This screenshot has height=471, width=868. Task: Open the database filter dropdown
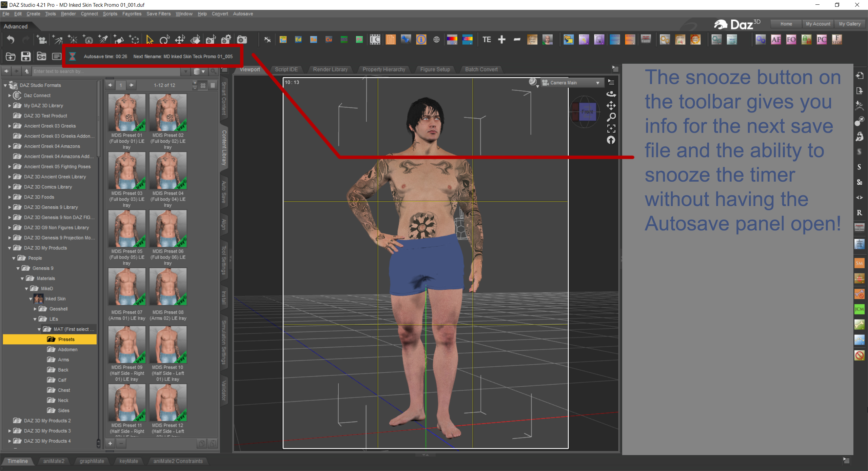[199, 71]
